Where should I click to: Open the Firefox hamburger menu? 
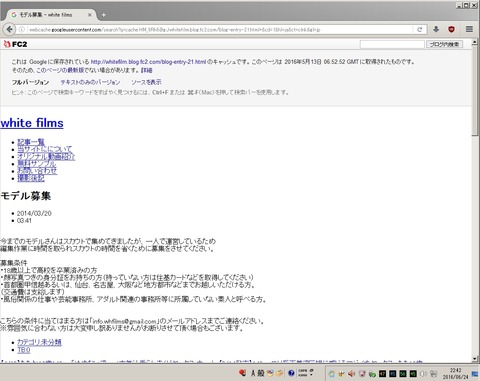(x=469, y=29)
